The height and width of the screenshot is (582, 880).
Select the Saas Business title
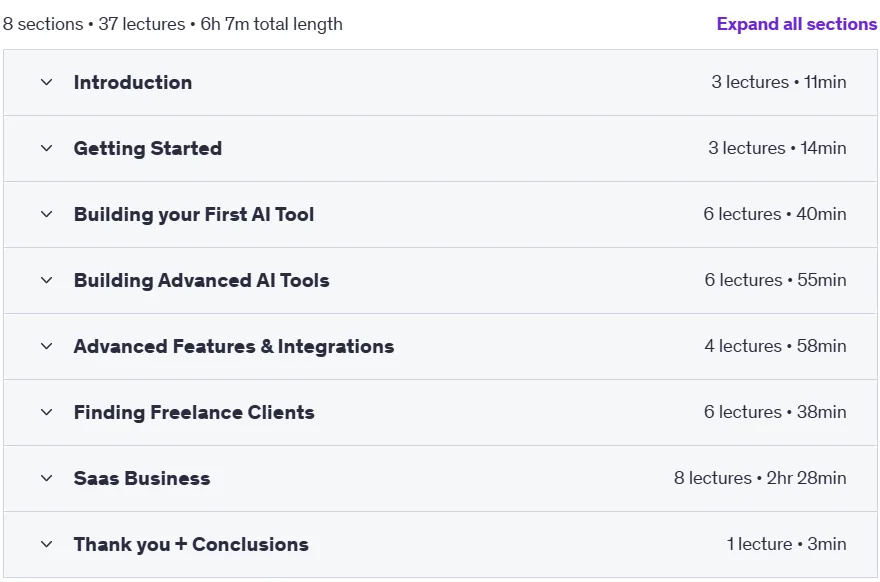coord(142,478)
